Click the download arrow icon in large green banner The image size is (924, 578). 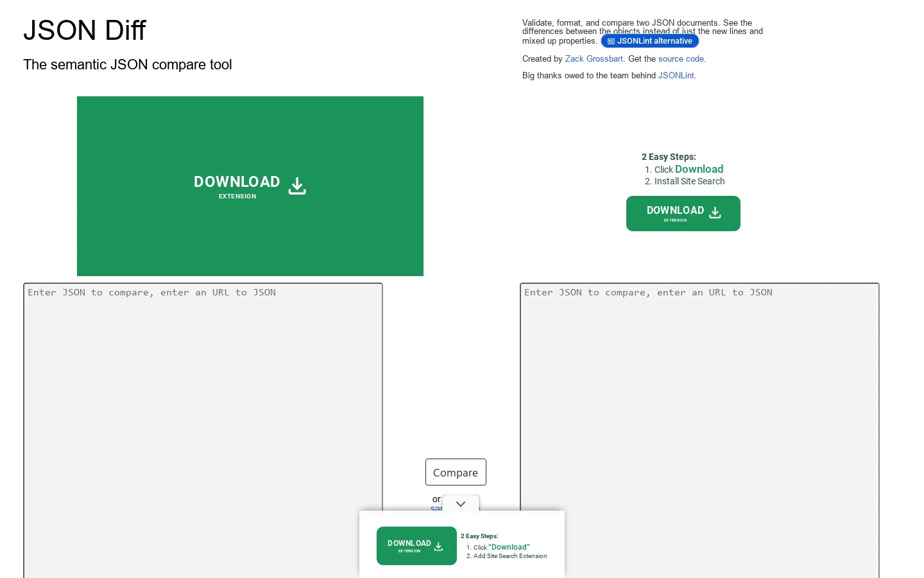click(297, 186)
